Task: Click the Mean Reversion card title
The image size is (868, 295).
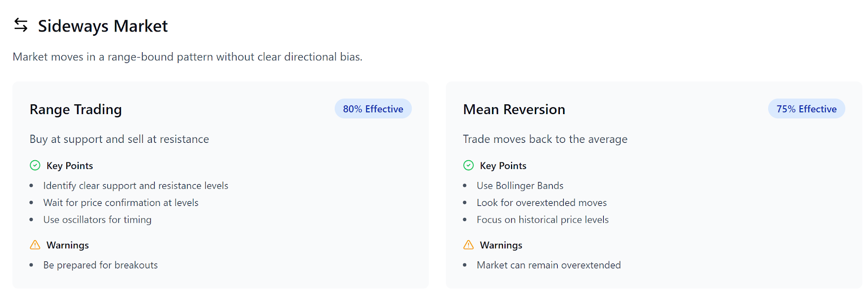Action: [514, 109]
